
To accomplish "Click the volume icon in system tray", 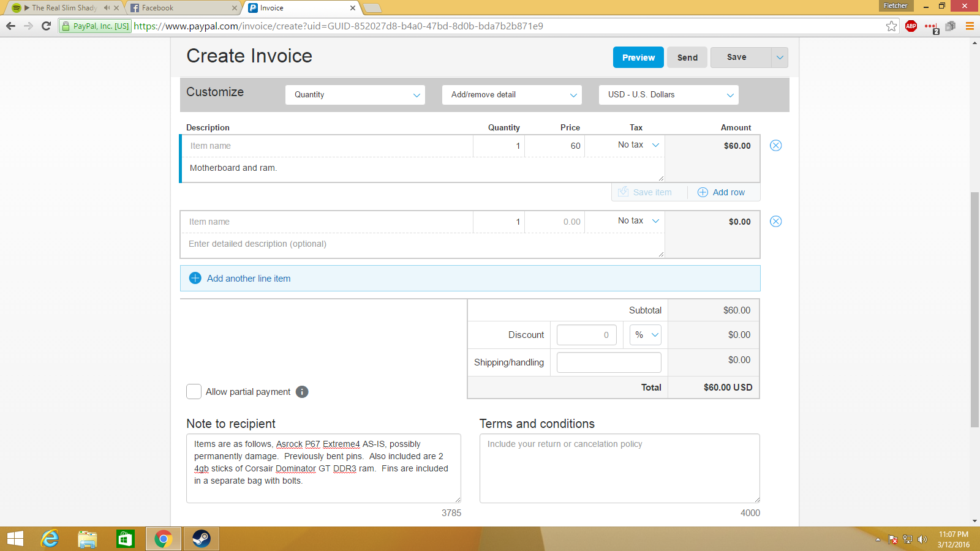I will click(922, 539).
